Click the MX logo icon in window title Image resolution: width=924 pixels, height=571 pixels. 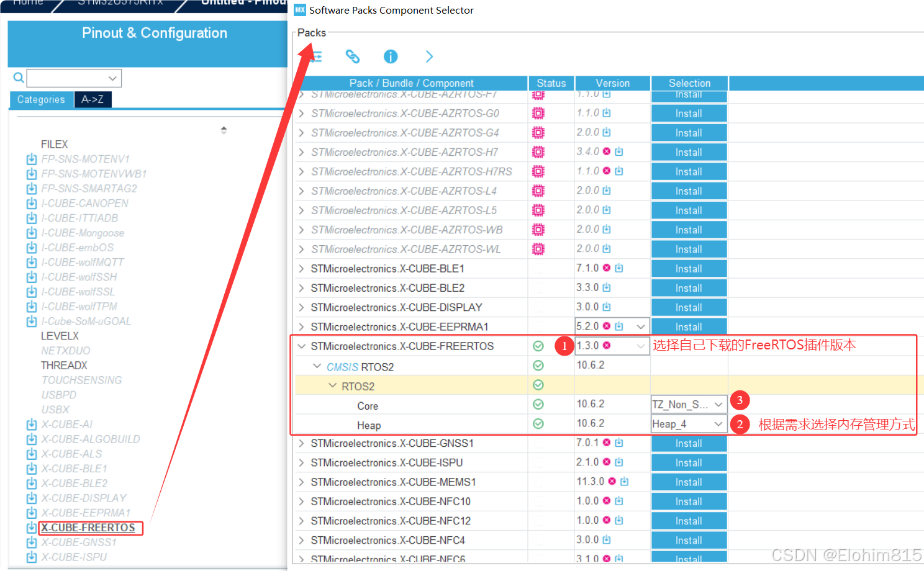300,10
